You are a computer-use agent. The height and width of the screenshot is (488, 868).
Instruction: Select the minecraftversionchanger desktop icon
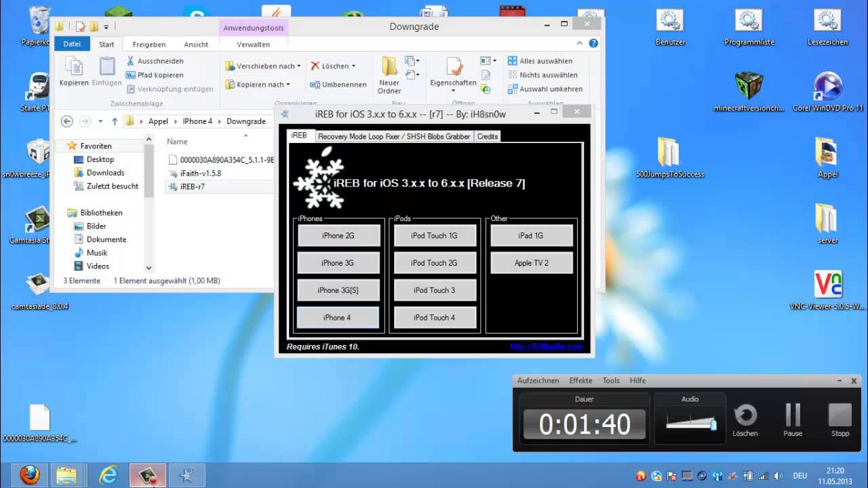[749, 91]
